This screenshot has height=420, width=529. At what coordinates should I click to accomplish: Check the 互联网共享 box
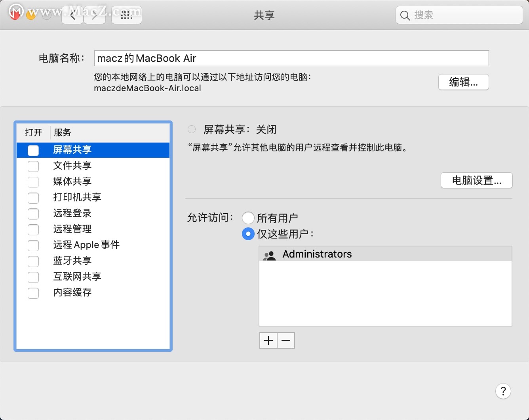pos(33,277)
